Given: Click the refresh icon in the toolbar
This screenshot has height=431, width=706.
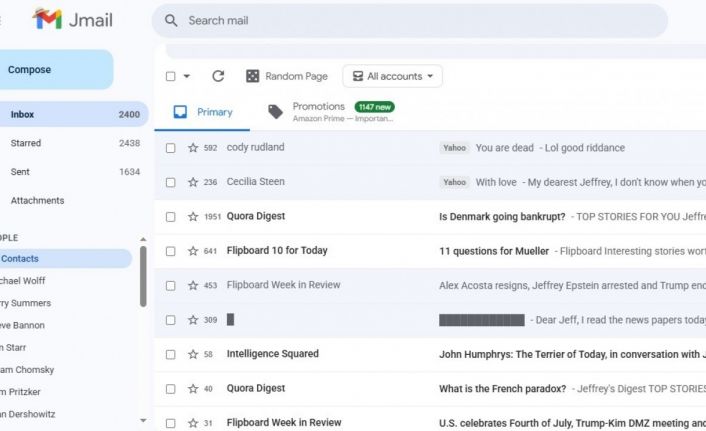Looking at the screenshot, I should (218, 76).
